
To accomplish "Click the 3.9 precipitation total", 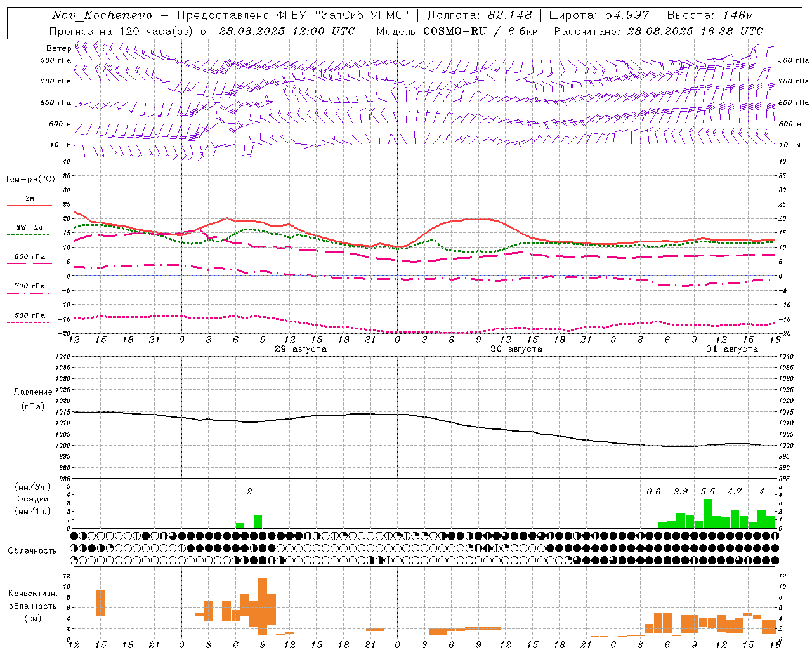I will tap(681, 492).
